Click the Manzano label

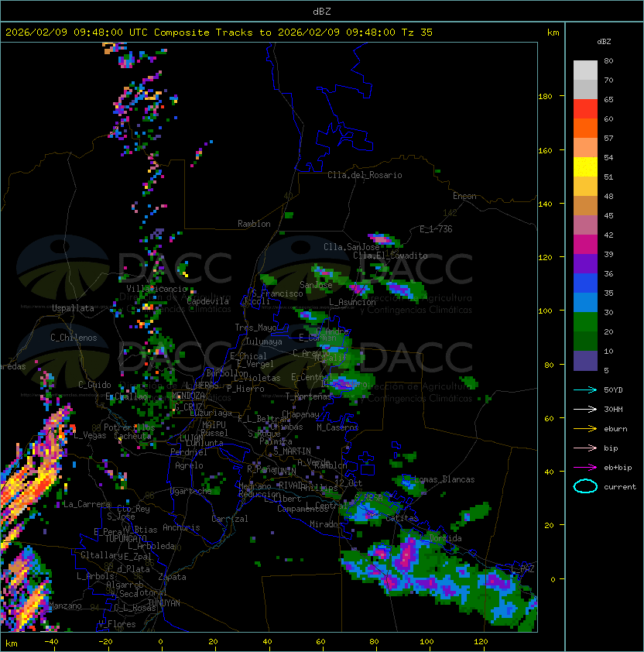tap(65, 606)
